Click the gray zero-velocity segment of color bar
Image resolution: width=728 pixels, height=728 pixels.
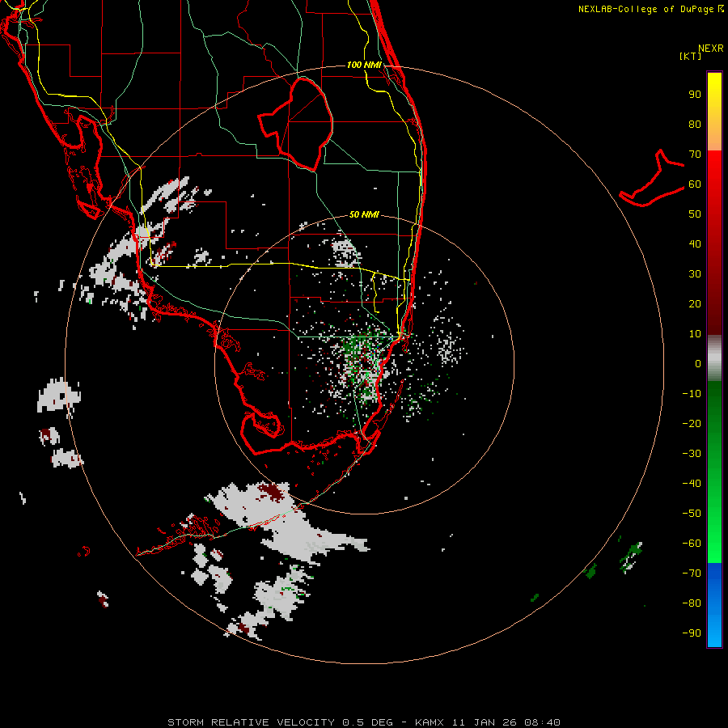click(714, 358)
